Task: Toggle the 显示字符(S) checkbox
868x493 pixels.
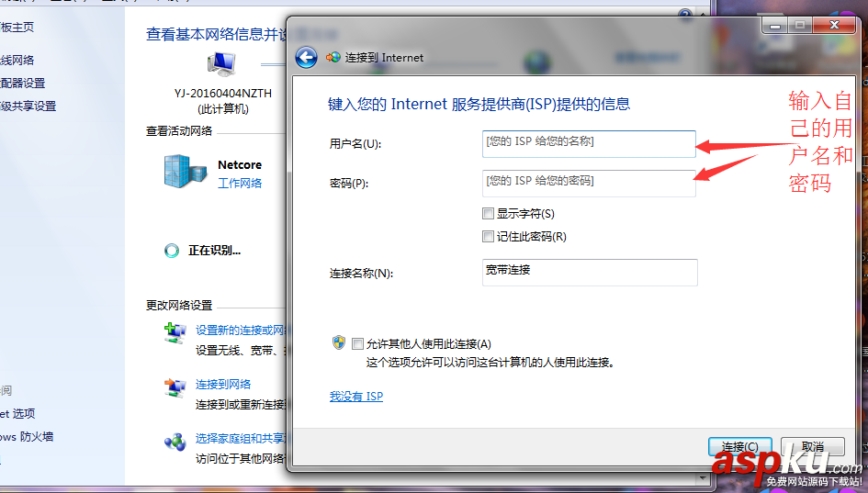Action: pos(488,214)
